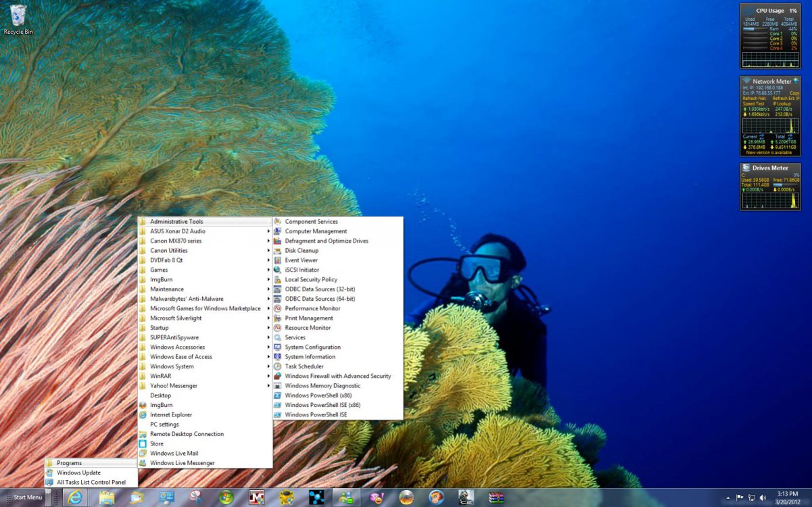Click the network tray icon
Image resolution: width=812 pixels, height=507 pixels.
(x=751, y=498)
